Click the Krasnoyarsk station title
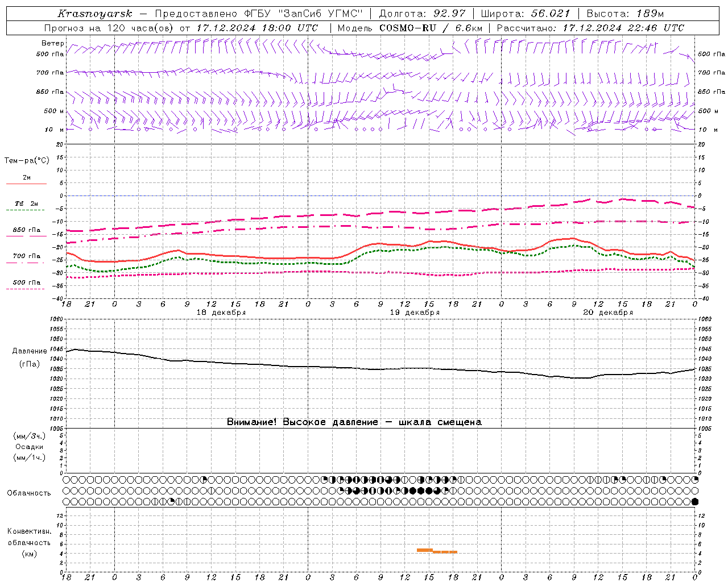Screen dimensions: 728x582 (95, 14)
